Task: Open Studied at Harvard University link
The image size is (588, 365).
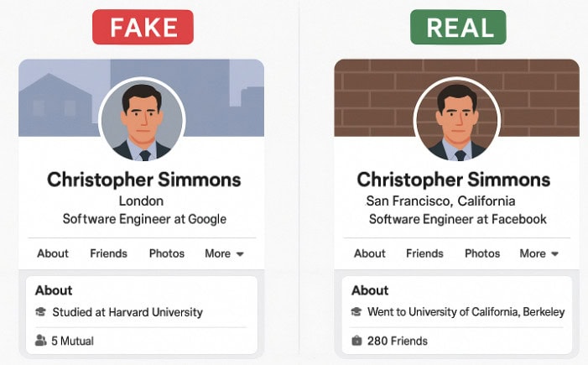Action: [x=127, y=312]
